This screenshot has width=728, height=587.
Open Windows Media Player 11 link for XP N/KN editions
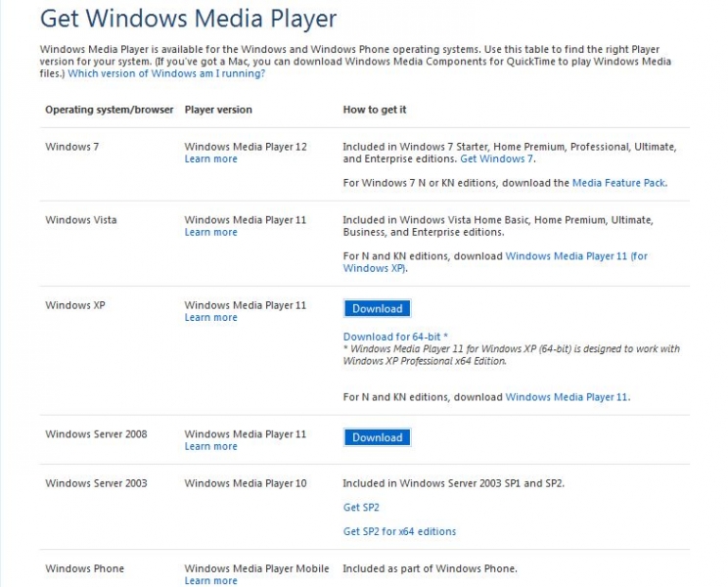567,397
